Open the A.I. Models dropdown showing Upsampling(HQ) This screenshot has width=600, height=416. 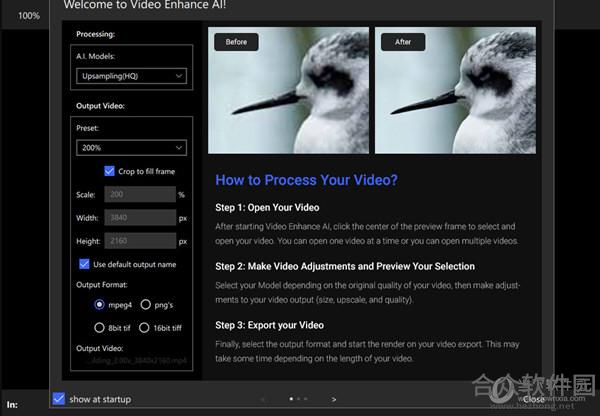tap(131, 76)
